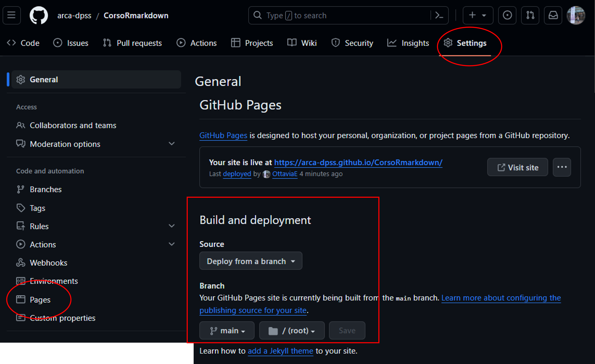Switch to the Issues tab
The width and height of the screenshot is (595, 364).
pyautogui.click(x=71, y=43)
